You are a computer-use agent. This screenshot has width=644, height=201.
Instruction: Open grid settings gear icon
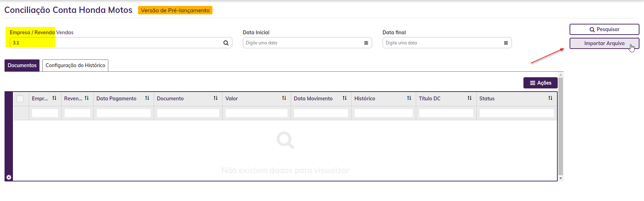pos(9,177)
